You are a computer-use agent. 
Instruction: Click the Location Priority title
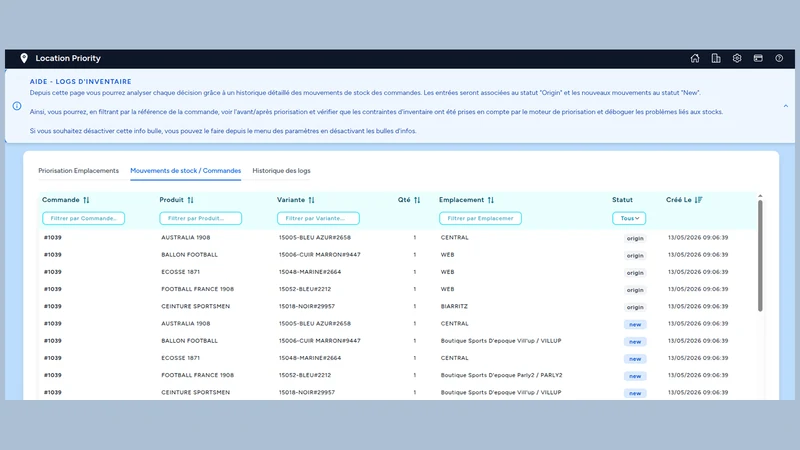pyautogui.click(x=68, y=58)
